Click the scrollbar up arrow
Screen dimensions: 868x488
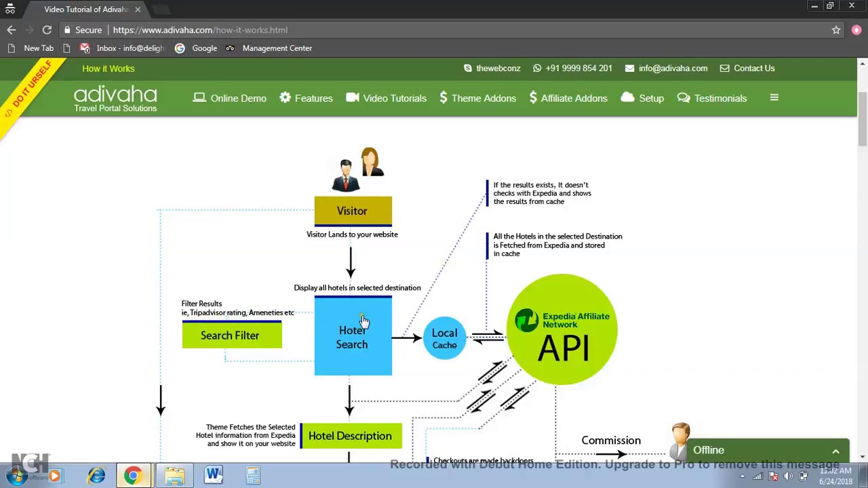click(862, 64)
